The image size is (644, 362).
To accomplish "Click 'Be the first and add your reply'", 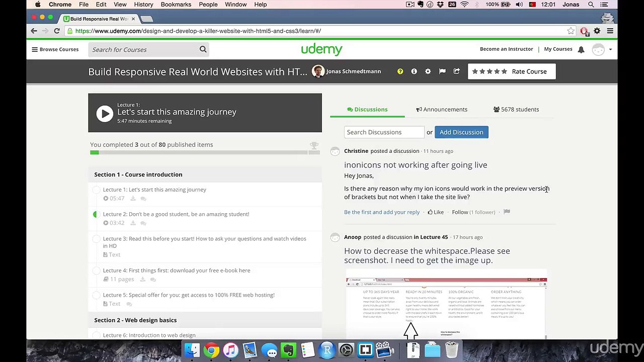I will pyautogui.click(x=382, y=212).
